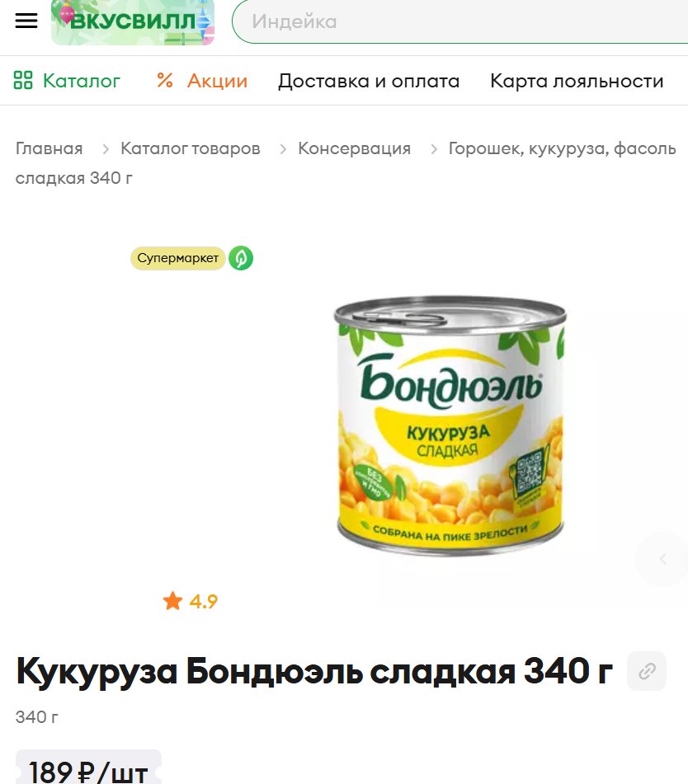Open Каталог товаров breadcrumb
Image resolution: width=688 pixels, height=784 pixels.
click(190, 148)
